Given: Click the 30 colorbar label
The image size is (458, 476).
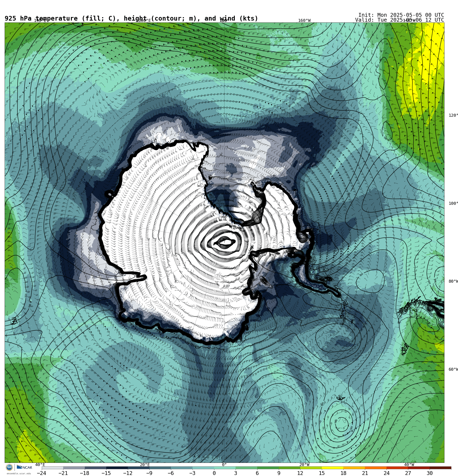Looking at the screenshot, I should [x=430, y=473].
